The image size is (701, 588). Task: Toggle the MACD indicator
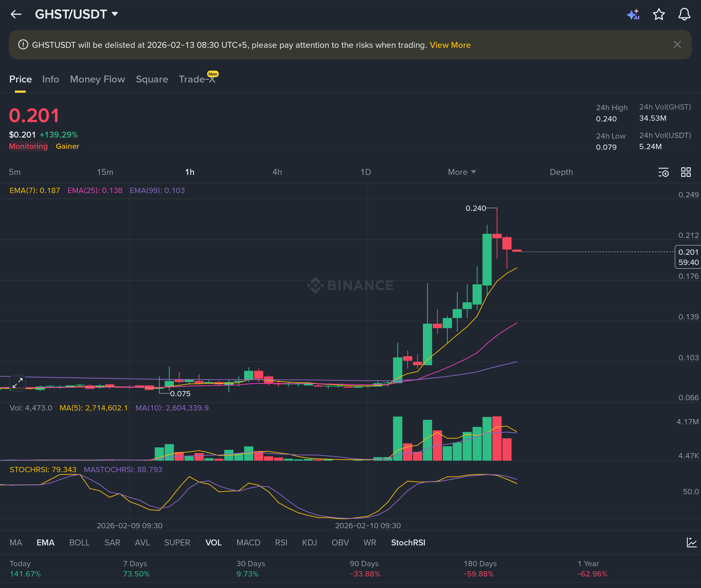coord(248,543)
